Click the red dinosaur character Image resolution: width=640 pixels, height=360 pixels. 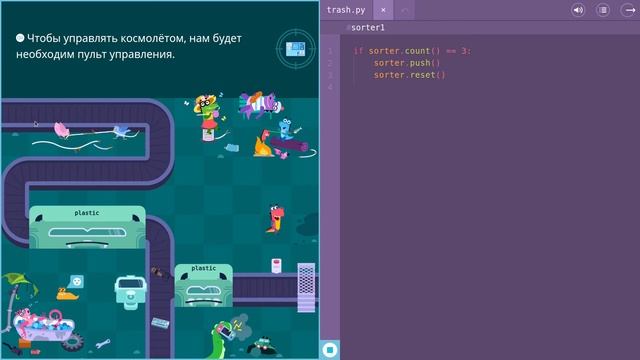pos(276,219)
